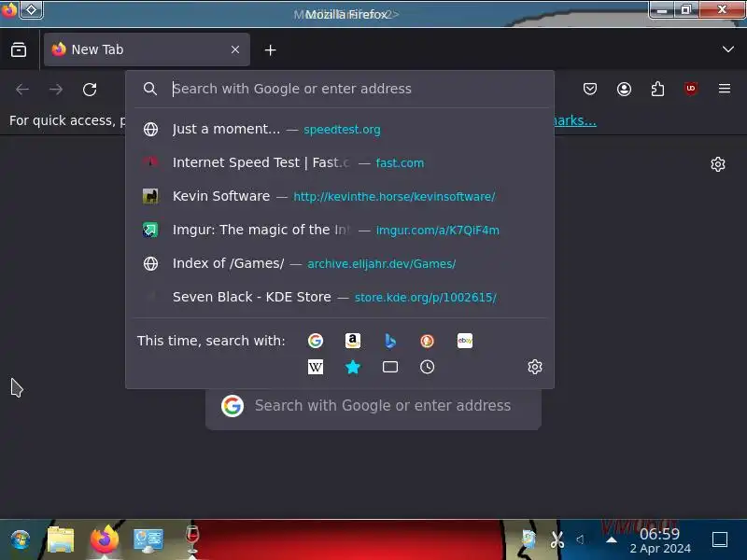Open the uBlock Origin shield icon

click(x=691, y=89)
